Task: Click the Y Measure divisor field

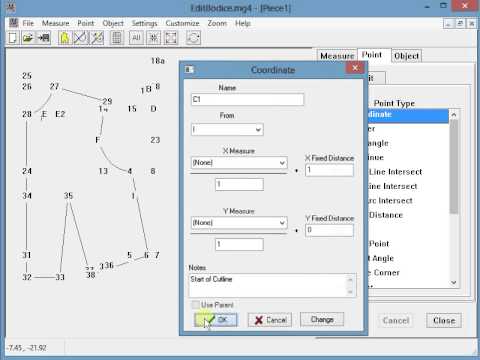Action: coord(239,244)
